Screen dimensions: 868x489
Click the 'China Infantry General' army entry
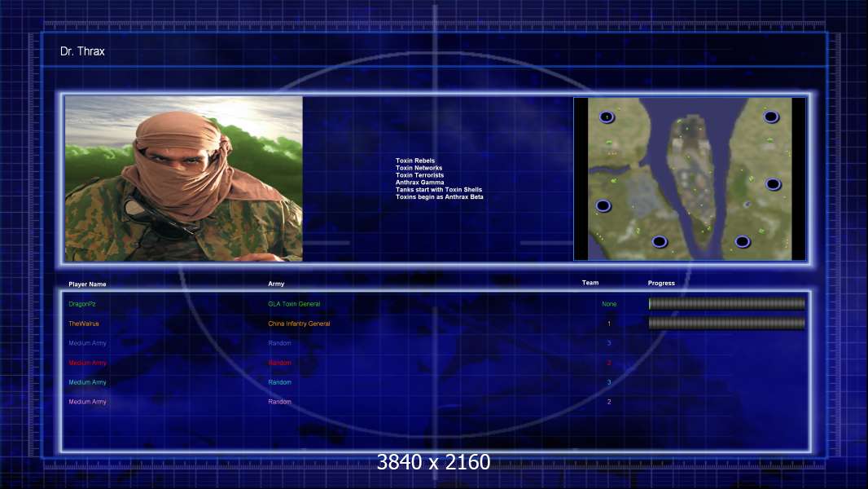point(299,324)
